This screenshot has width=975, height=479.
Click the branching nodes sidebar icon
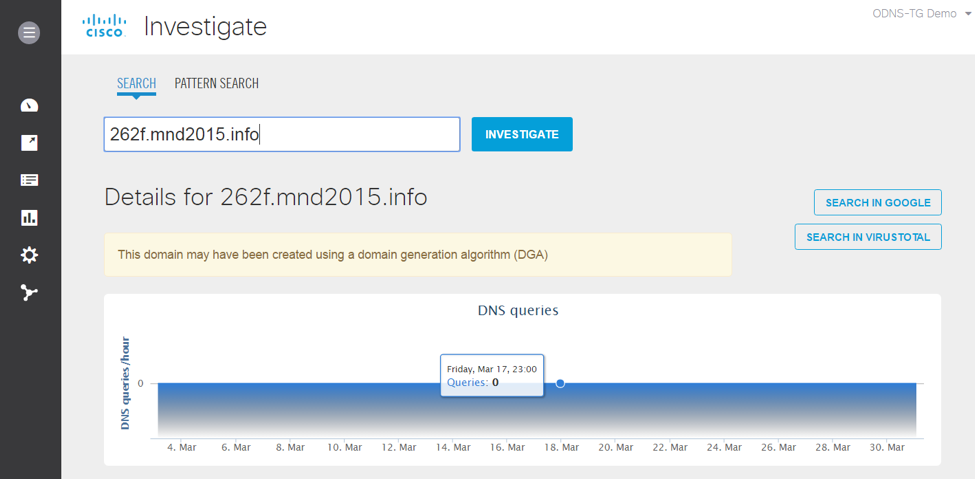click(x=29, y=293)
